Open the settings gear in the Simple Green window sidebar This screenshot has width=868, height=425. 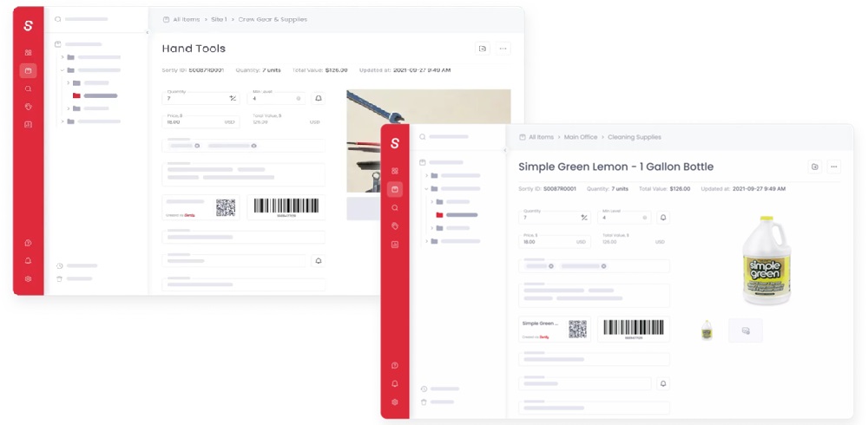(395, 402)
